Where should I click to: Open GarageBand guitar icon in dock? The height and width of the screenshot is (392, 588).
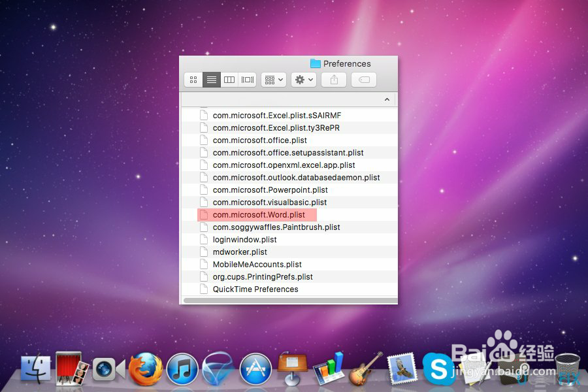[365, 369]
